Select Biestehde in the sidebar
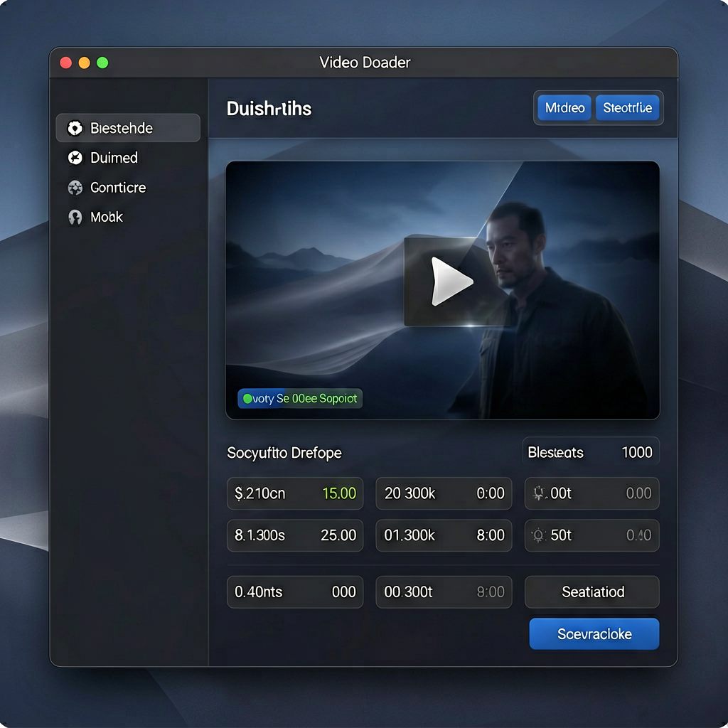728x728 pixels. pyautogui.click(x=128, y=128)
